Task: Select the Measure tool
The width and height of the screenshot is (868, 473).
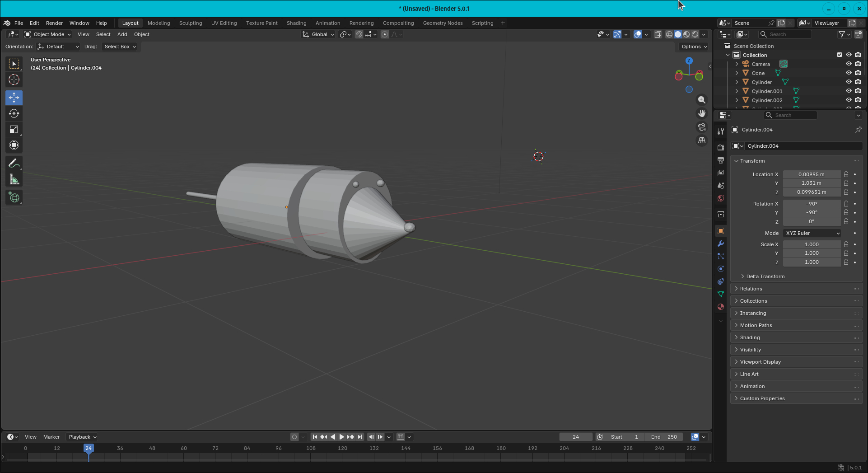Action: 14,180
